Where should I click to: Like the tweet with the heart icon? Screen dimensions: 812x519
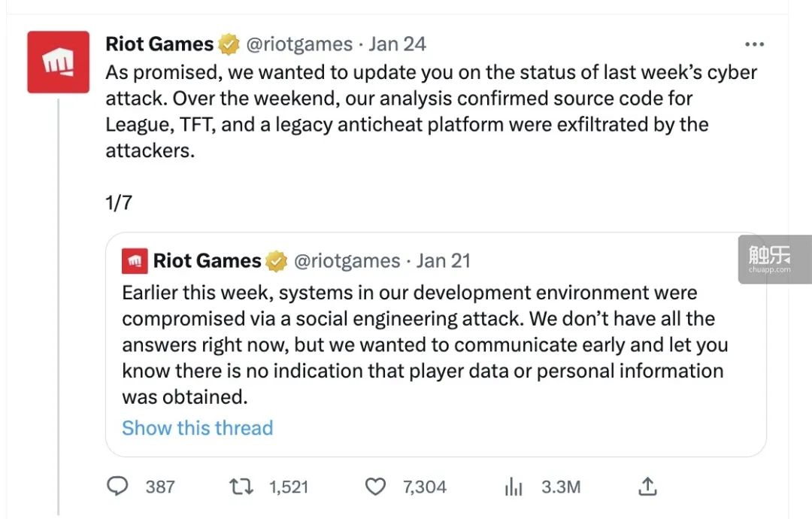point(375,487)
